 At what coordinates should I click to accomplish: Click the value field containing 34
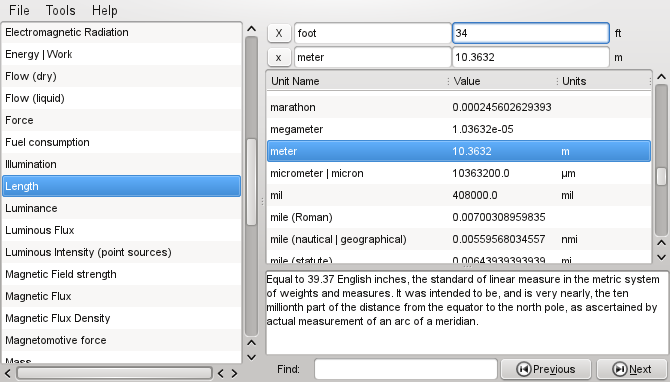(531, 33)
